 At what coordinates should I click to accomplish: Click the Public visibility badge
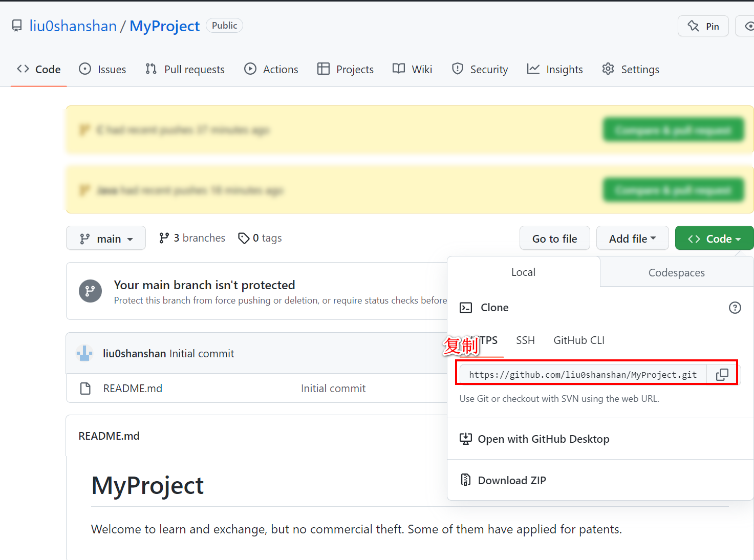224,25
